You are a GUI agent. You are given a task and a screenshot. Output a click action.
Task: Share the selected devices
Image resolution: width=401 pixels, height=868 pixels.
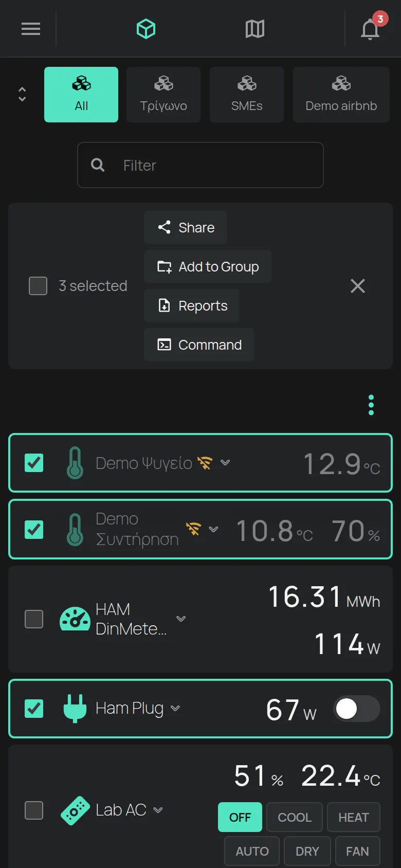[x=186, y=227]
